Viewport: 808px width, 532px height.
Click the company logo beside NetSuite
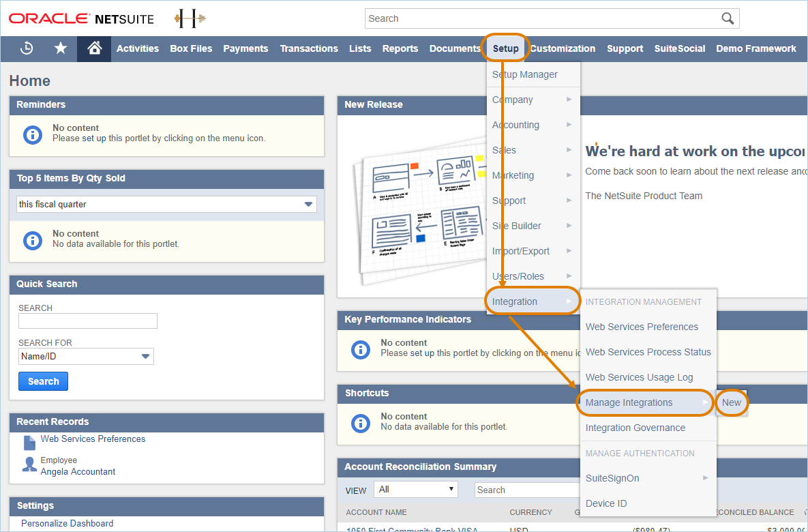pos(190,19)
